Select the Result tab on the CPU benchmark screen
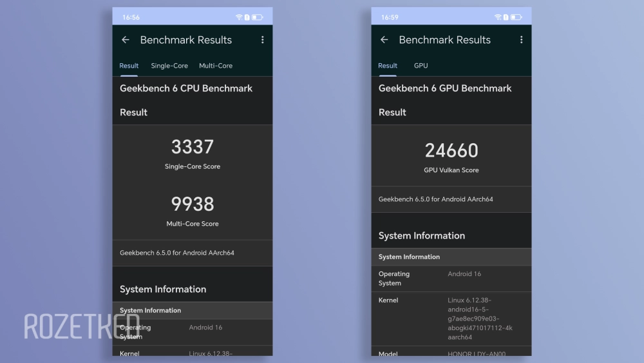 (129, 66)
